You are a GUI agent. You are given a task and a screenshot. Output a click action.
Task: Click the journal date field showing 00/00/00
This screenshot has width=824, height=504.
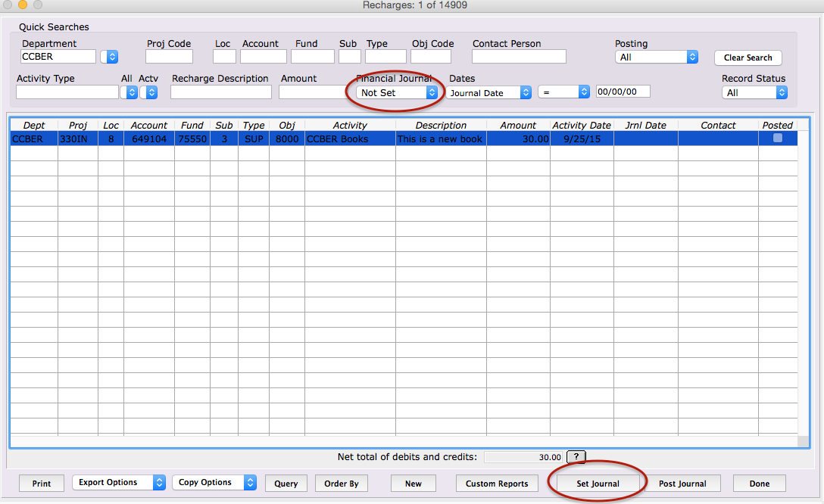coord(623,92)
